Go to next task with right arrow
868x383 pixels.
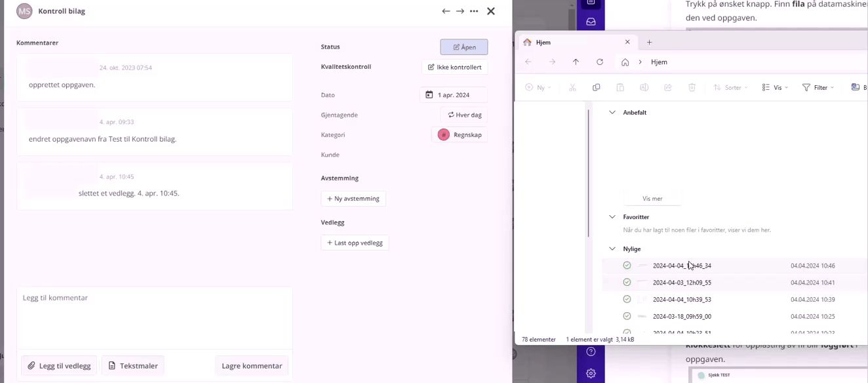(460, 11)
